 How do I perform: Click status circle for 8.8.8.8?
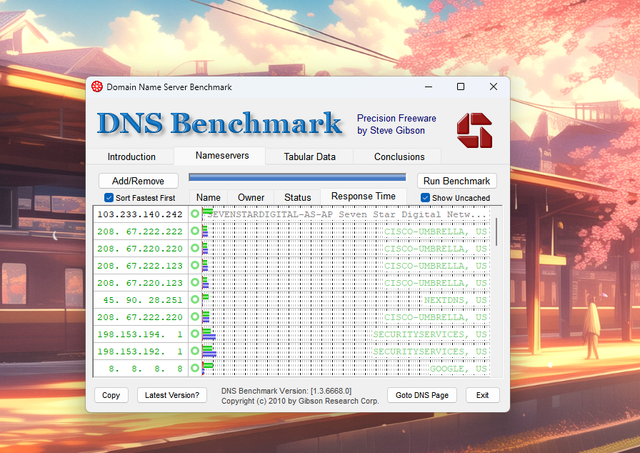[x=195, y=368]
